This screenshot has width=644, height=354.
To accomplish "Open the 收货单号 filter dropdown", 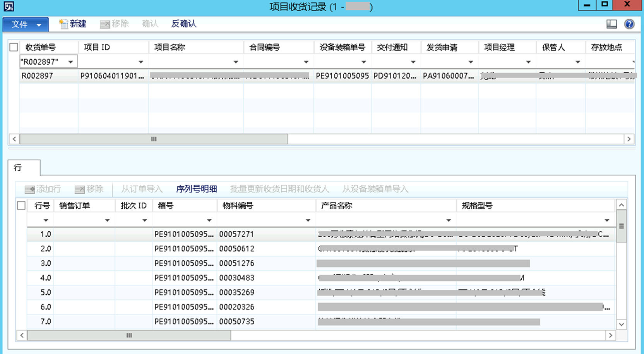I will [71, 62].
